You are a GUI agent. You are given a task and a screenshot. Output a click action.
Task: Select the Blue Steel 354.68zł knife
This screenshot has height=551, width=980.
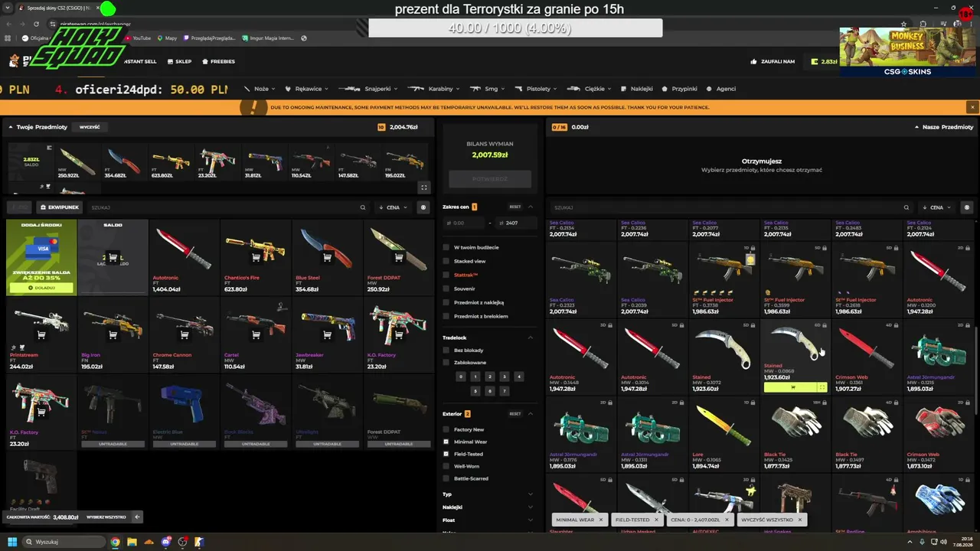(x=328, y=257)
